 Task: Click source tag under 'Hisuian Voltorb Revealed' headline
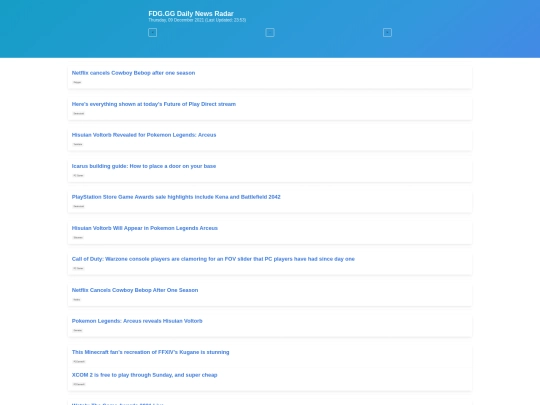78,144
